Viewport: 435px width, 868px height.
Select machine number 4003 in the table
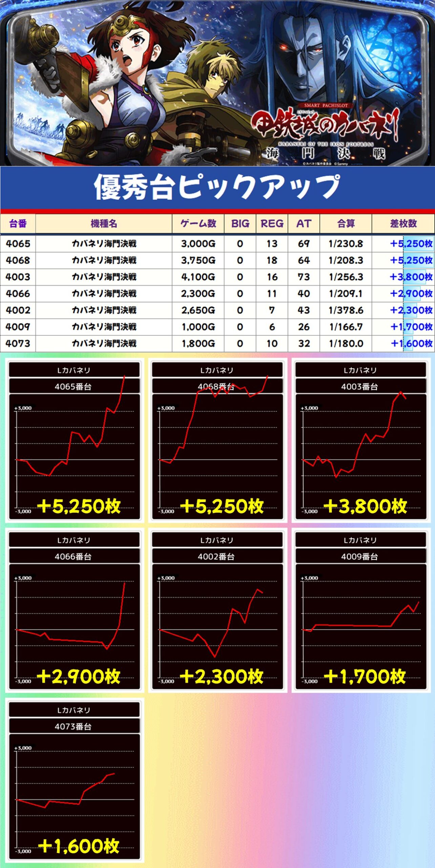[x=18, y=277]
